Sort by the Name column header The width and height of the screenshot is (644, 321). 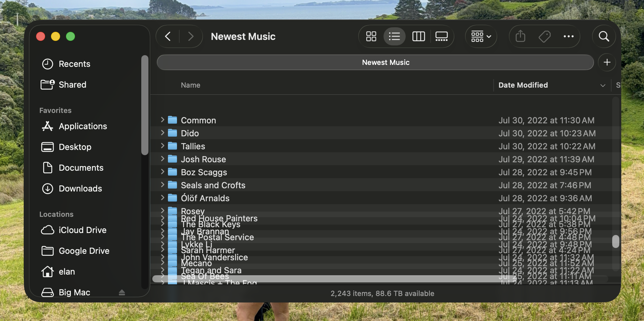191,85
